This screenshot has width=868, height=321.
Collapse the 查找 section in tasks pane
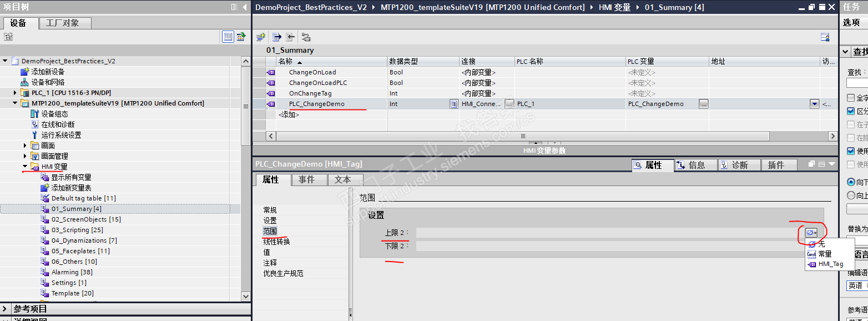[x=846, y=52]
